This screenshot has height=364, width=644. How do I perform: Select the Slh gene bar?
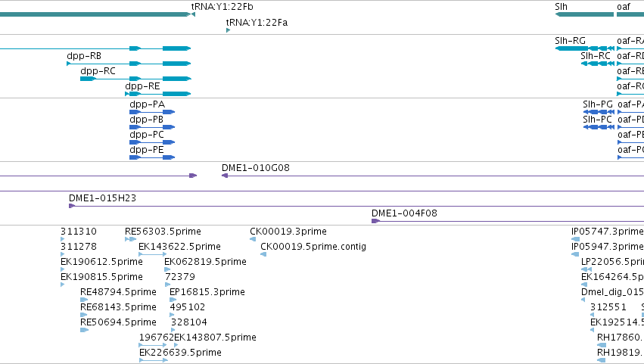[x=584, y=14]
